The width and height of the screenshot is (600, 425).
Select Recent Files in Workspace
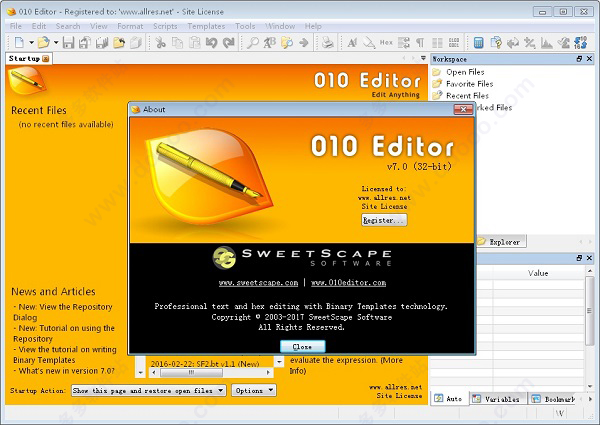467,96
